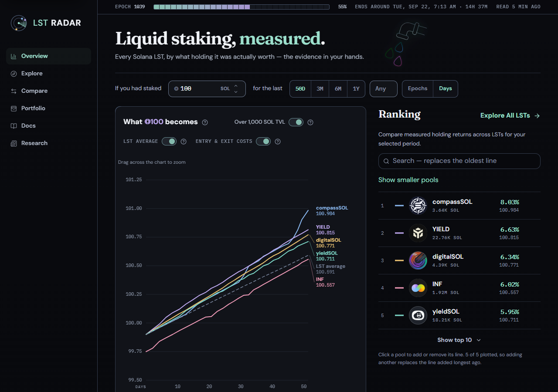Click the digitalSOL token logo
Image resolution: width=558 pixels, height=392 pixels.
tap(418, 260)
